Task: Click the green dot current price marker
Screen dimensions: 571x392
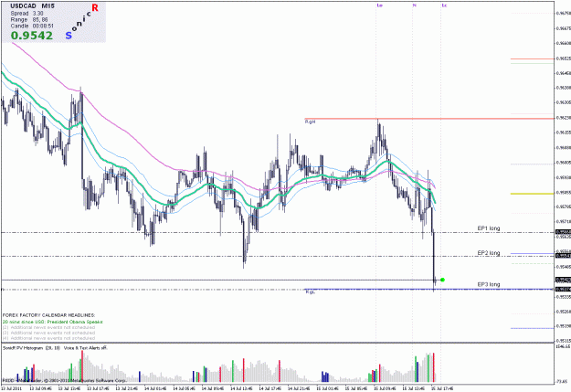Action: (x=442, y=280)
